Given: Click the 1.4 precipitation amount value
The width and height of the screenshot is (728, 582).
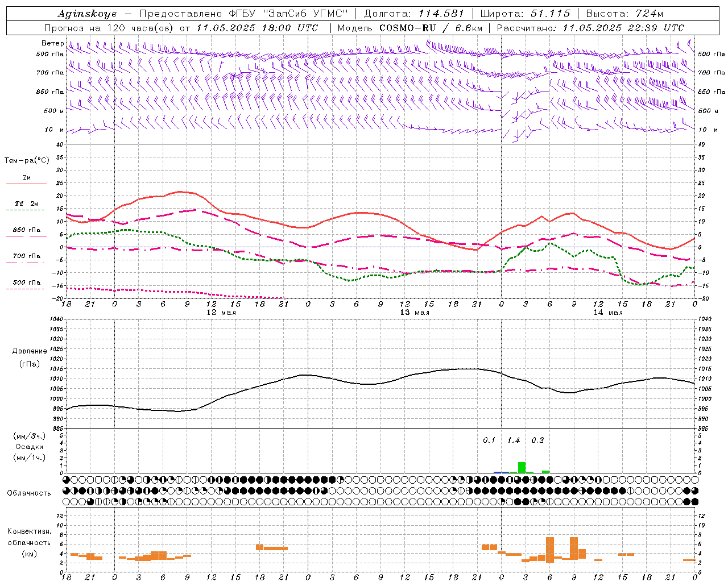Looking at the screenshot, I should point(514,440).
